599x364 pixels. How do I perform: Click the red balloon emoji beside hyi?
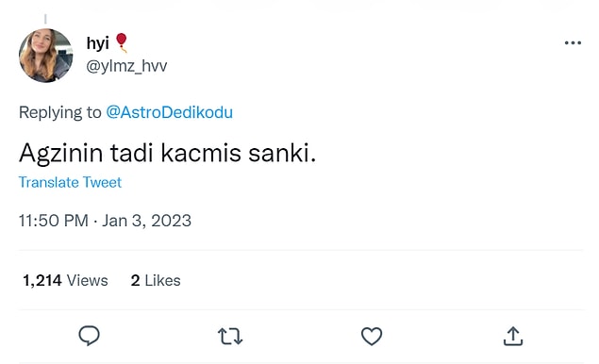click(122, 42)
